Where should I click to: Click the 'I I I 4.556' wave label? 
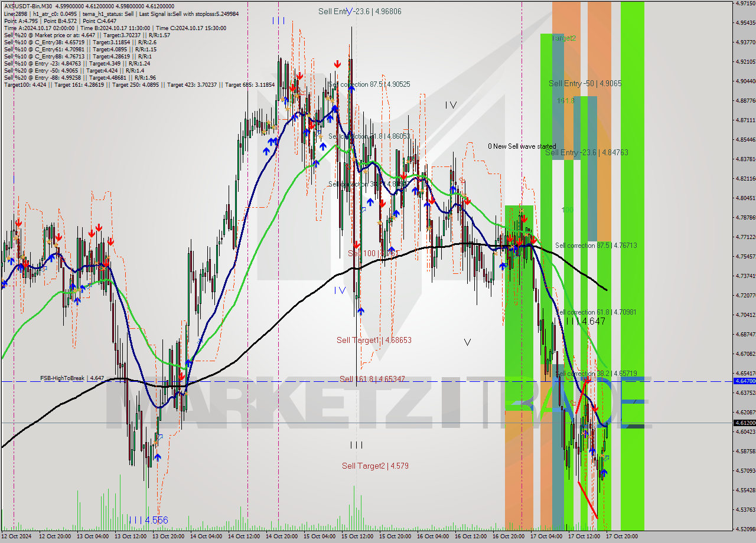(148, 520)
